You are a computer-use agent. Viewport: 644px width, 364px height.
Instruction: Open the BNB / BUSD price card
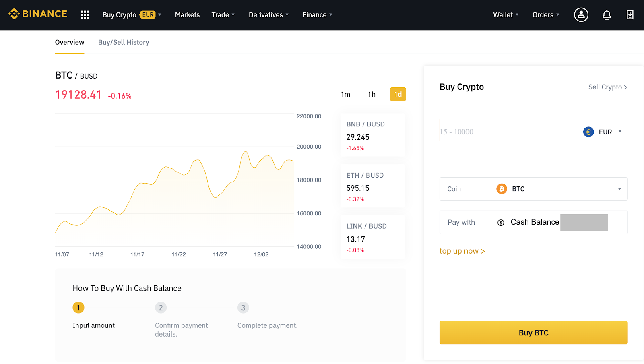pos(373,135)
